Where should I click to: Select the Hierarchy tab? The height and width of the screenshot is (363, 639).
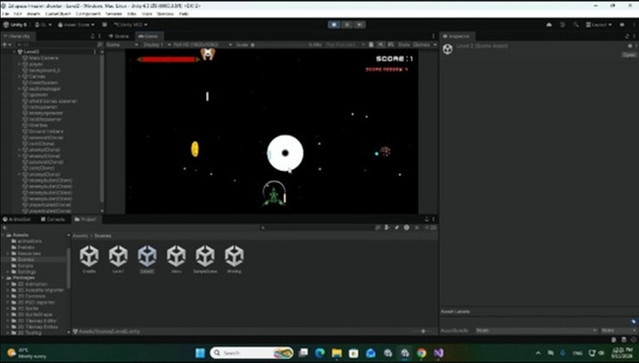click(x=17, y=36)
